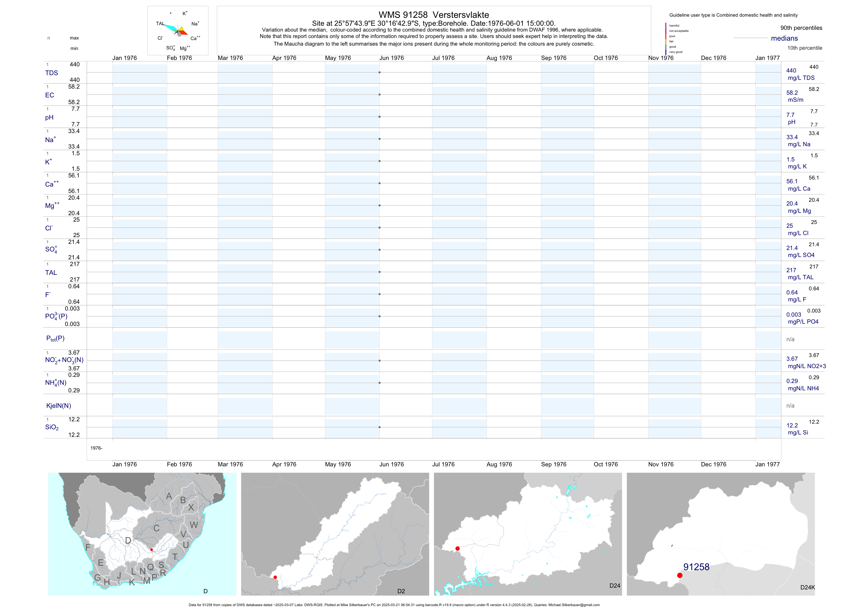Click the red site marker on D24 map

click(x=458, y=549)
